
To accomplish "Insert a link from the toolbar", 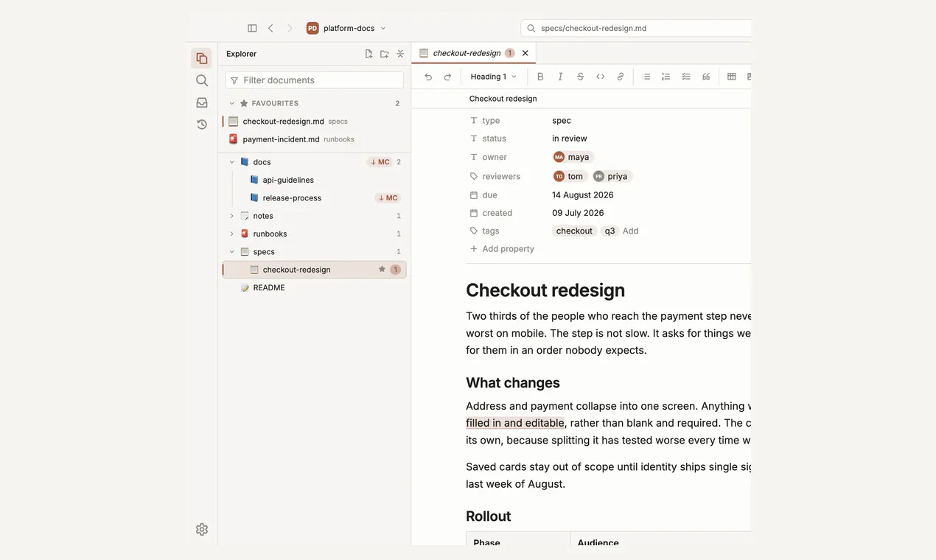I will coord(621,77).
